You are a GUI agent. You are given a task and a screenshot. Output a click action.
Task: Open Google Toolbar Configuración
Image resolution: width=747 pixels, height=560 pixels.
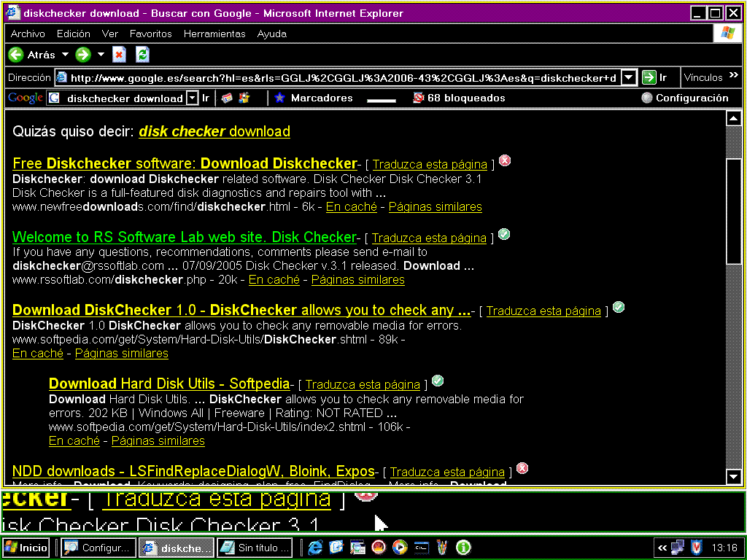pos(684,98)
